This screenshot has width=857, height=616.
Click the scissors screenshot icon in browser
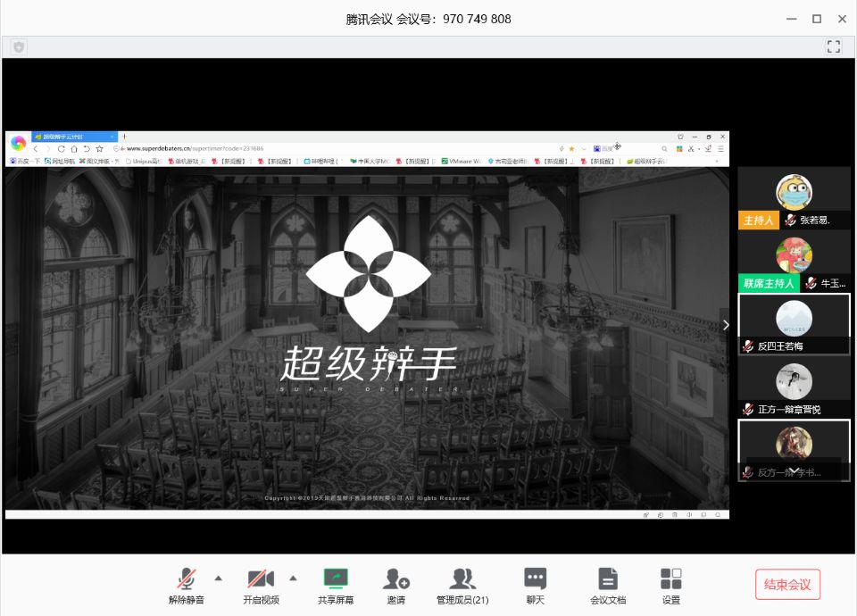point(691,149)
